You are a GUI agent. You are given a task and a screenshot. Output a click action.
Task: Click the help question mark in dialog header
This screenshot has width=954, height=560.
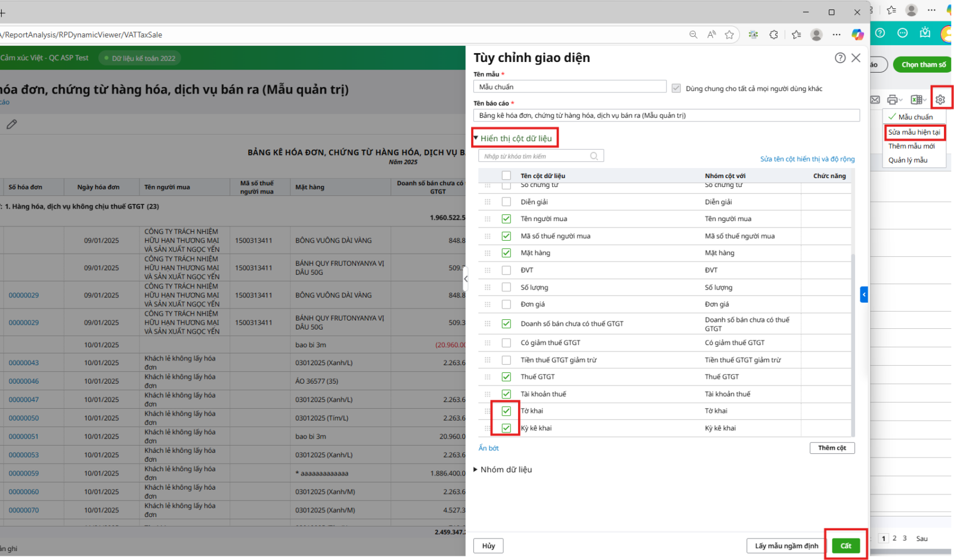click(840, 58)
